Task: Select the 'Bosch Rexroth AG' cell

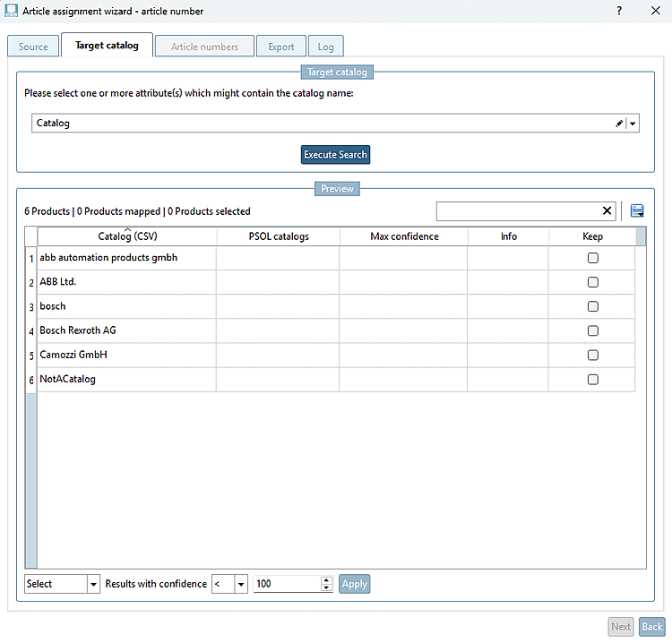Action: pyautogui.click(x=127, y=330)
